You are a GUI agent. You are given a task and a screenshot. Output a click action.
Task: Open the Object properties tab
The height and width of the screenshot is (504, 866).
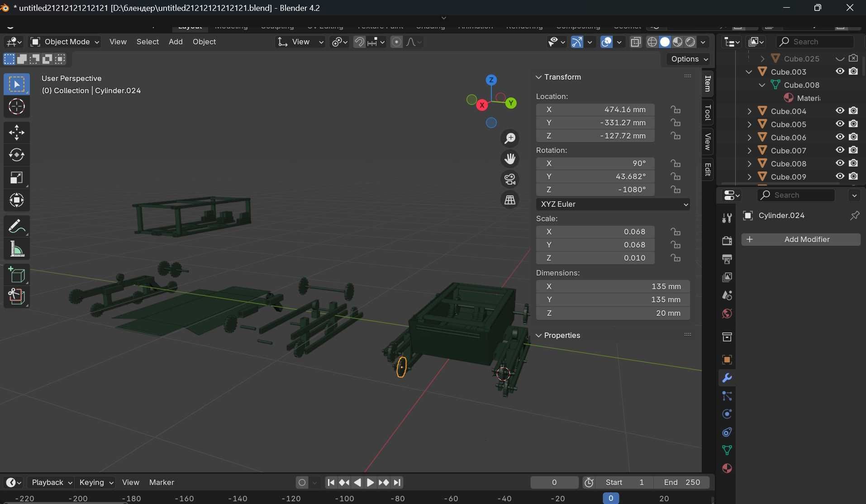[727, 360]
